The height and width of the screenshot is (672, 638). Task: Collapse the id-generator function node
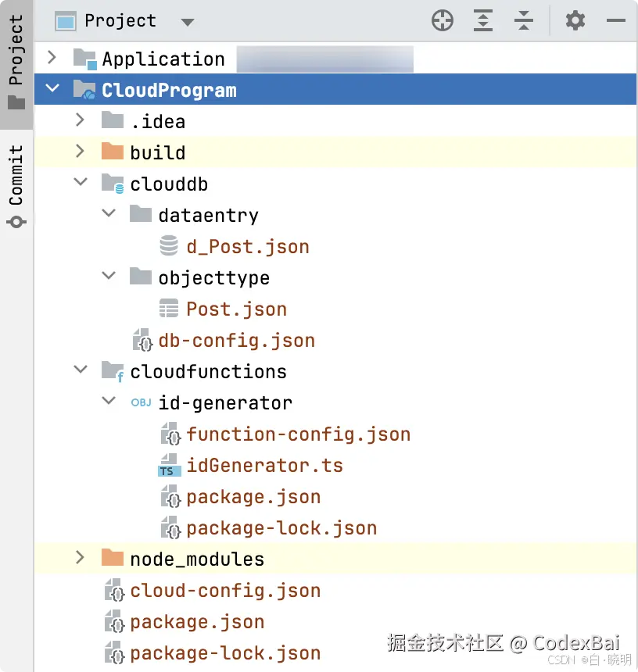pyautogui.click(x=109, y=400)
